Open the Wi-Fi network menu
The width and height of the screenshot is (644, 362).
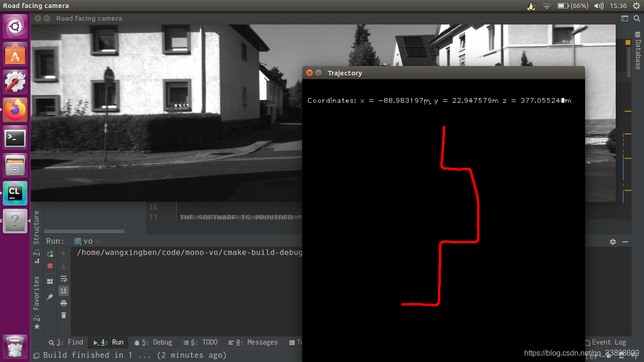coord(547,6)
